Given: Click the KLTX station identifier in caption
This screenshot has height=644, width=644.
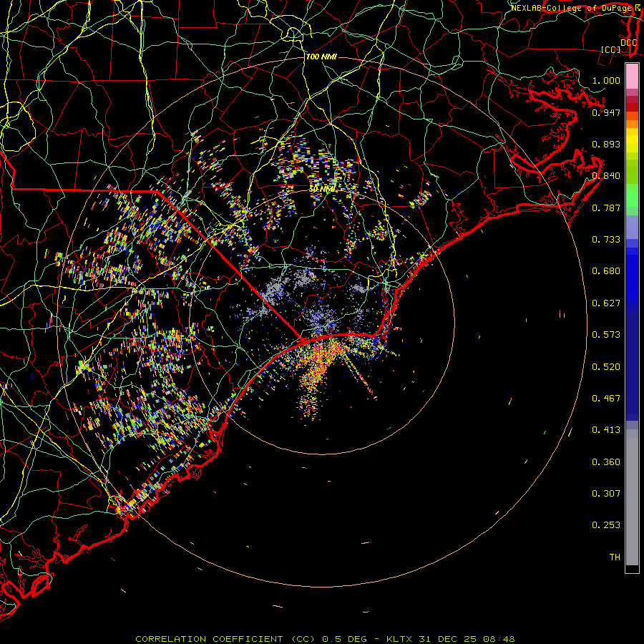Looking at the screenshot, I should click(x=401, y=639).
